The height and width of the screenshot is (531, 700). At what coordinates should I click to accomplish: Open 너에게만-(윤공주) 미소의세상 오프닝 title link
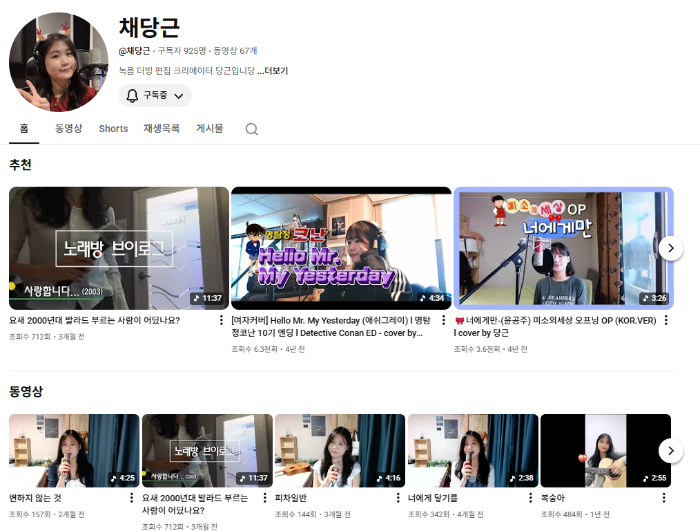[555, 326]
